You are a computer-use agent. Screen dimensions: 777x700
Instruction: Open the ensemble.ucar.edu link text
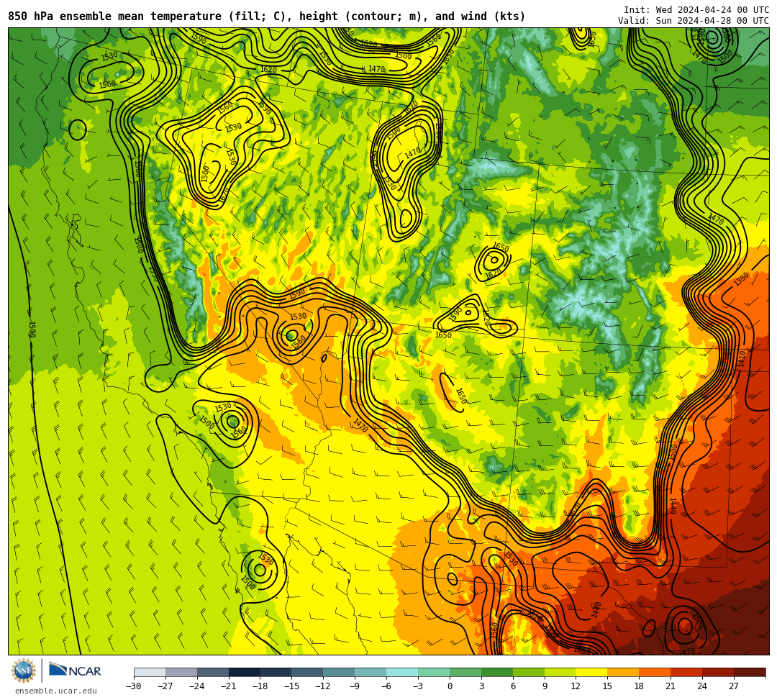56,691
